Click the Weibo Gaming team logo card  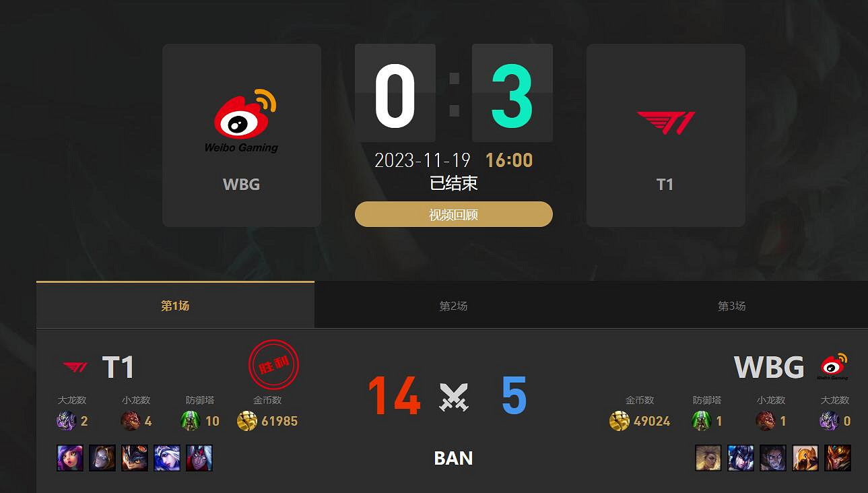click(241, 135)
